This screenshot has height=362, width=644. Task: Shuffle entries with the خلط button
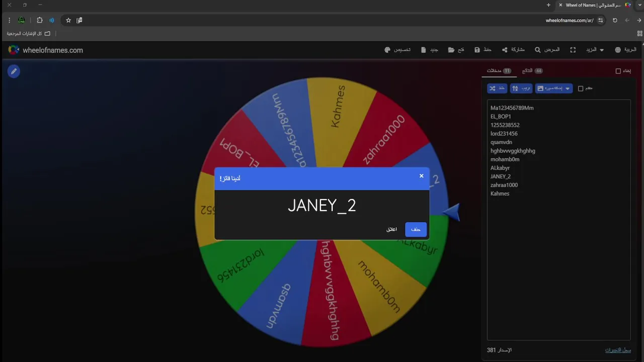pyautogui.click(x=497, y=88)
